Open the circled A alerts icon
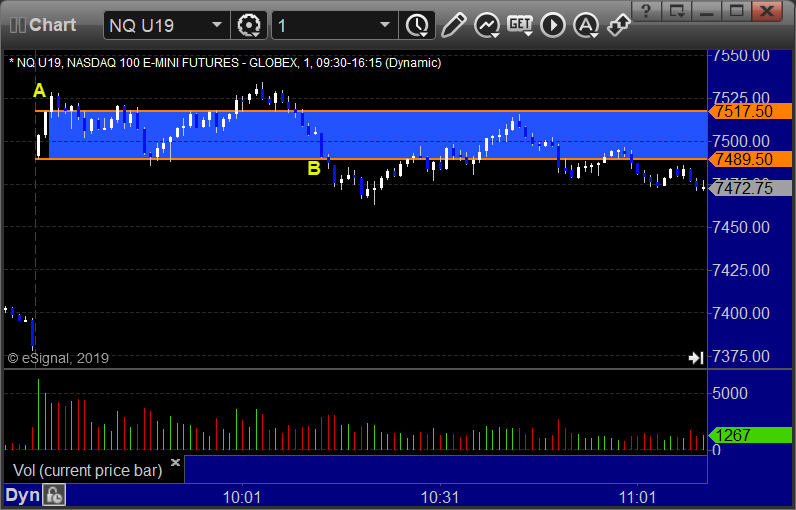The image size is (796, 510). pos(586,25)
